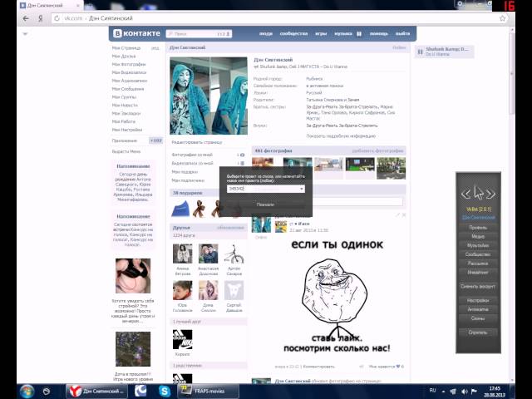Open Мои Фотографии in the left menu

(129, 65)
